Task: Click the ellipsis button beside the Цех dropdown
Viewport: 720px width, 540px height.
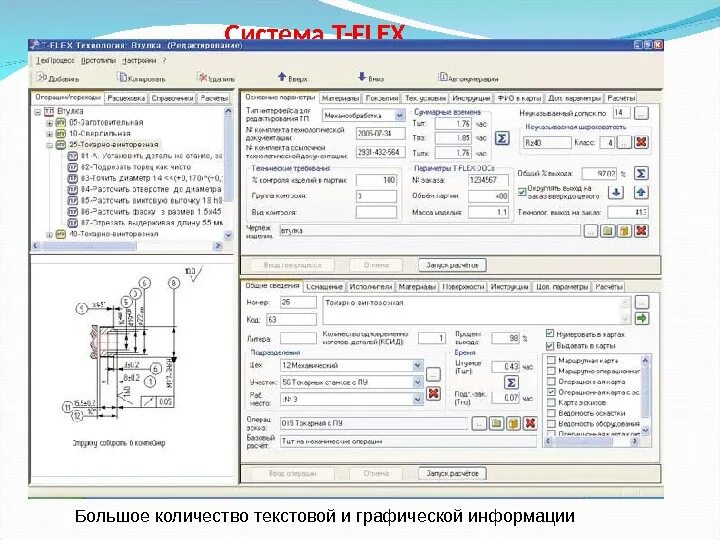Action: [433, 374]
